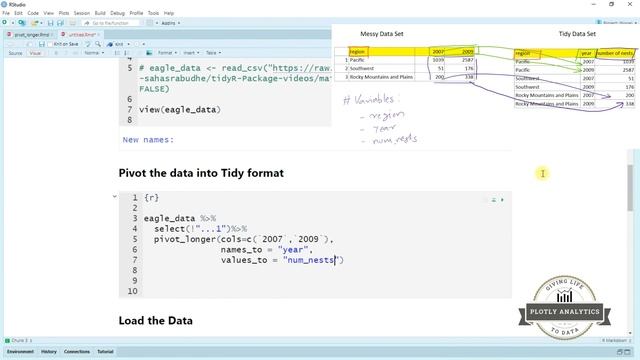Switch to Visual editor mode

click(x=35, y=53)
